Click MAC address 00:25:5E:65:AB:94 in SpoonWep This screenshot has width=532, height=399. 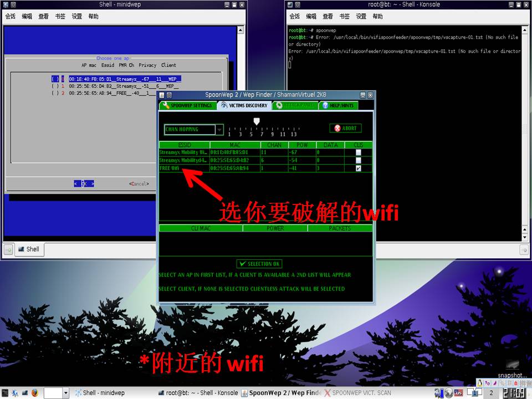pyautogui.click(x=229, y=168)
